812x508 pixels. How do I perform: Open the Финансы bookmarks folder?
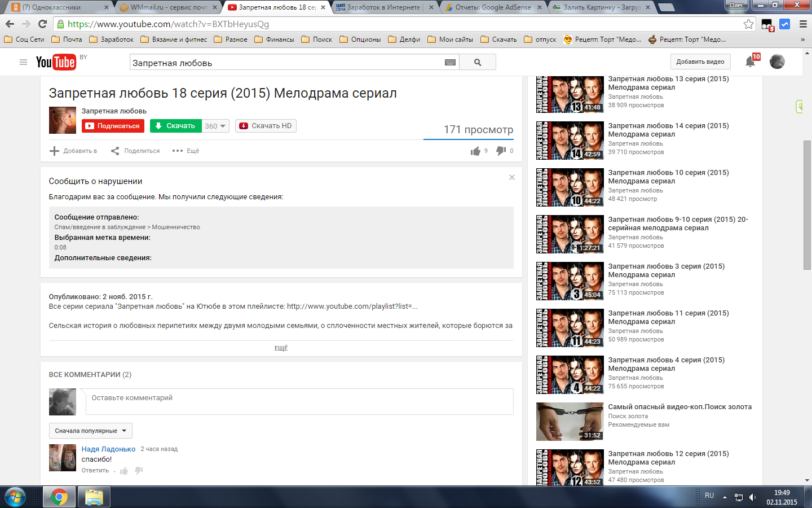pyautogui.click(x=274, y=40)
